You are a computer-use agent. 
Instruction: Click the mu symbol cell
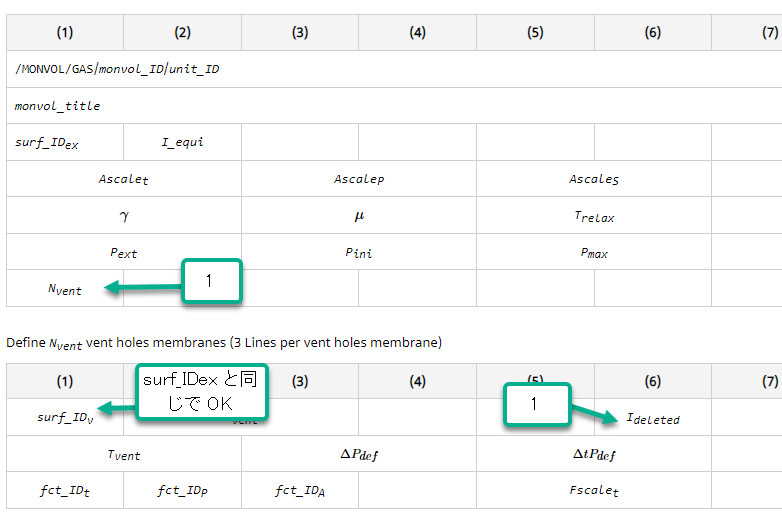[359, 215]
